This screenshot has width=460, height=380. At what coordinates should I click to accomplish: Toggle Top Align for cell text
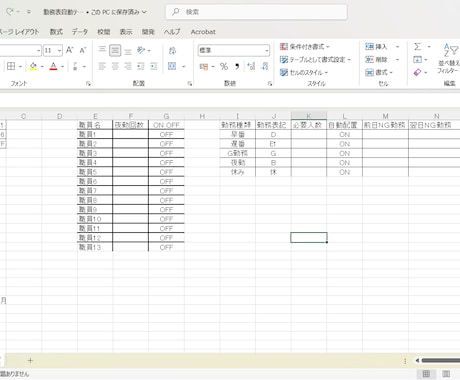pyautogui.click(x=102, y=50)
